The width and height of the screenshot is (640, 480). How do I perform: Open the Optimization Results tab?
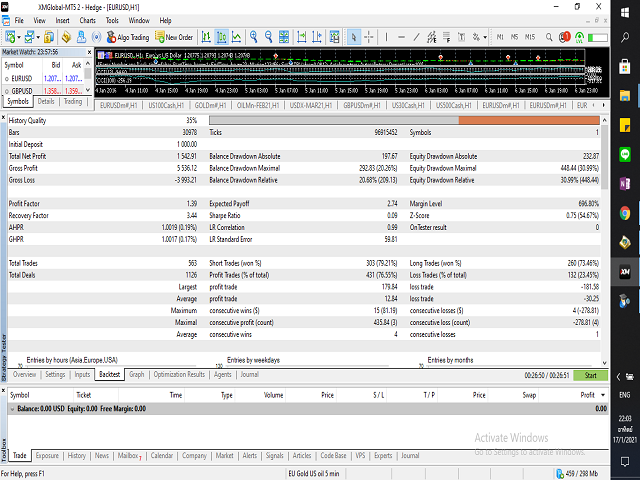178,375
